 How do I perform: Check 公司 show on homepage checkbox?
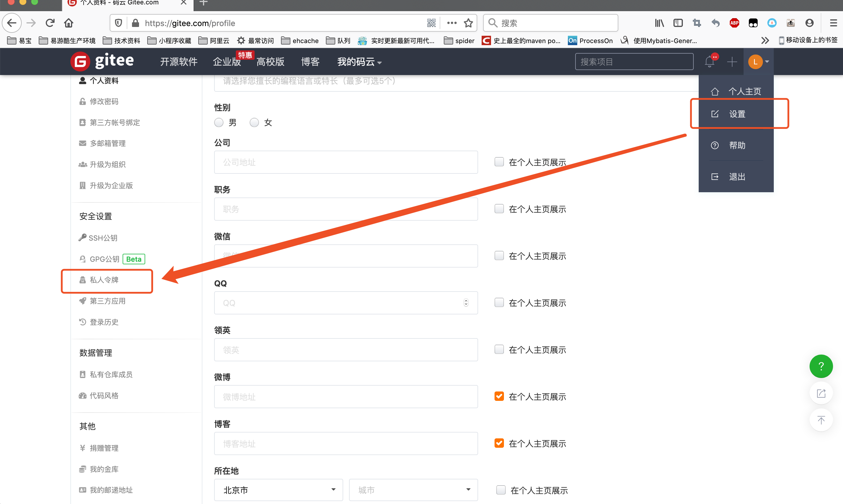[x=499, y=162]
